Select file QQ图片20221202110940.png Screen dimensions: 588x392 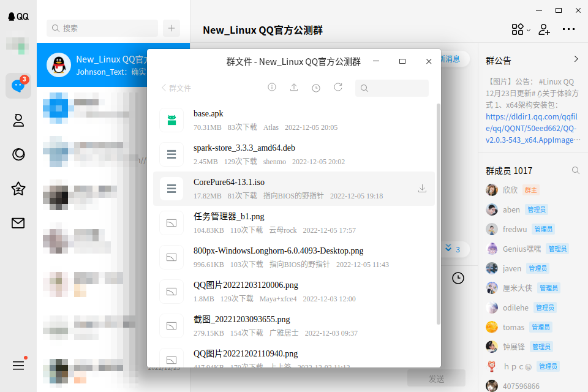coord(293,356)
